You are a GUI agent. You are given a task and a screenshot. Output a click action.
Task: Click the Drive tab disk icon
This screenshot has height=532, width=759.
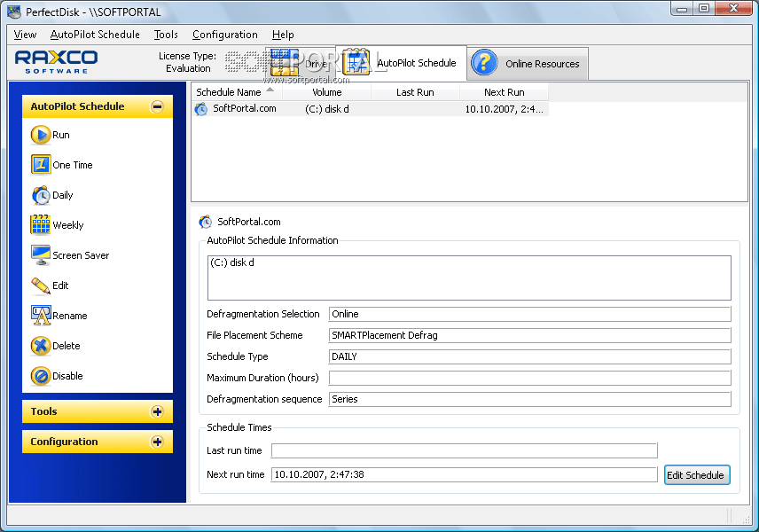tap(285, 62)
